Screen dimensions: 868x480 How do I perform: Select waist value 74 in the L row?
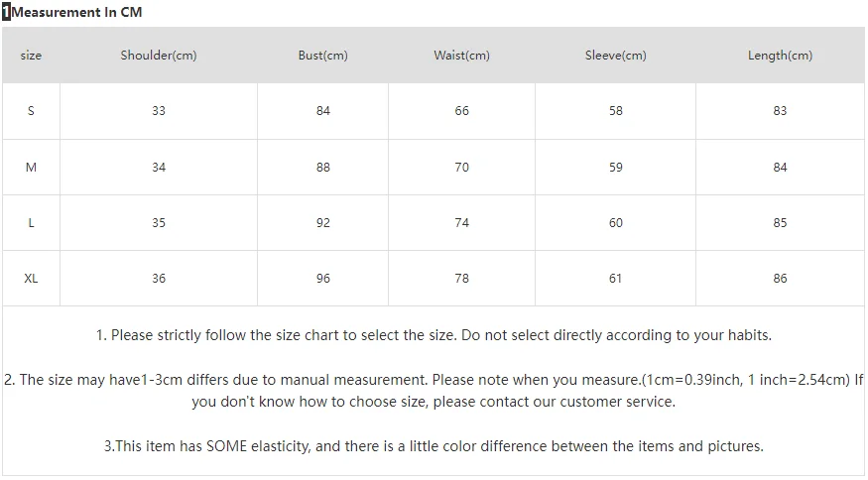tap(462, 223)
